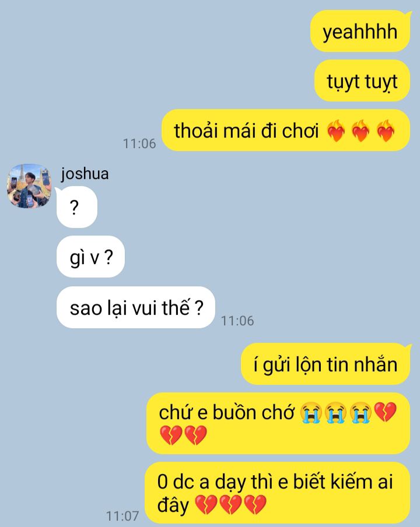Screen dimensions: 420x527
Task: Tap the first crying-face emoji
Action: coord(311,412)
